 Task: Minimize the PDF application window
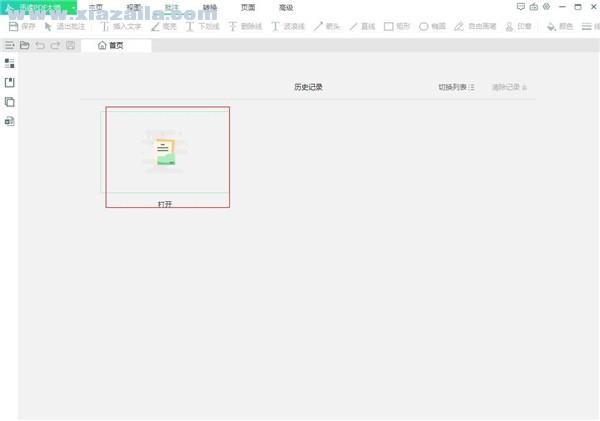[562, 7]
